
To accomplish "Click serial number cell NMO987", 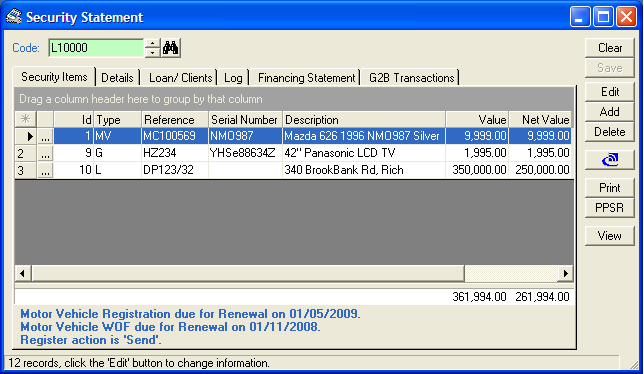I will click(246, 136).
